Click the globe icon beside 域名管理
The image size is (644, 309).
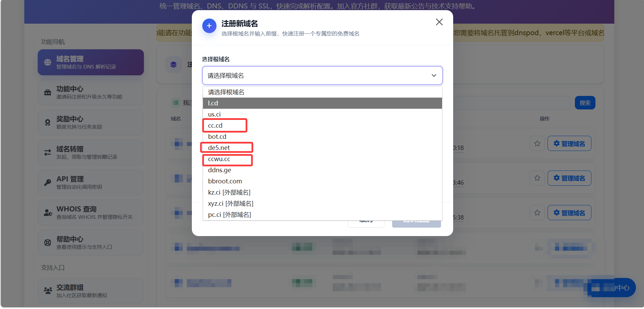coord(48,62)
